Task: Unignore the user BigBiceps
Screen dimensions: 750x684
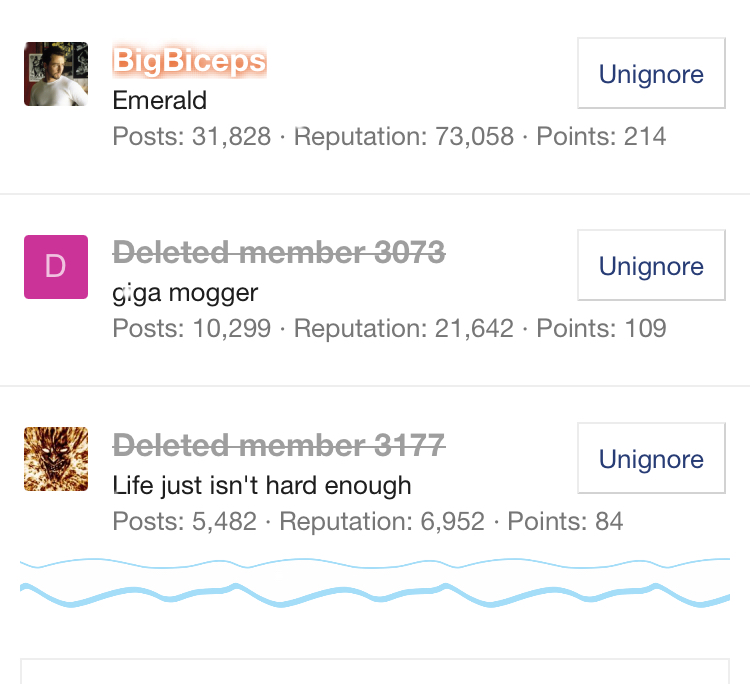Action: (651, 74)
